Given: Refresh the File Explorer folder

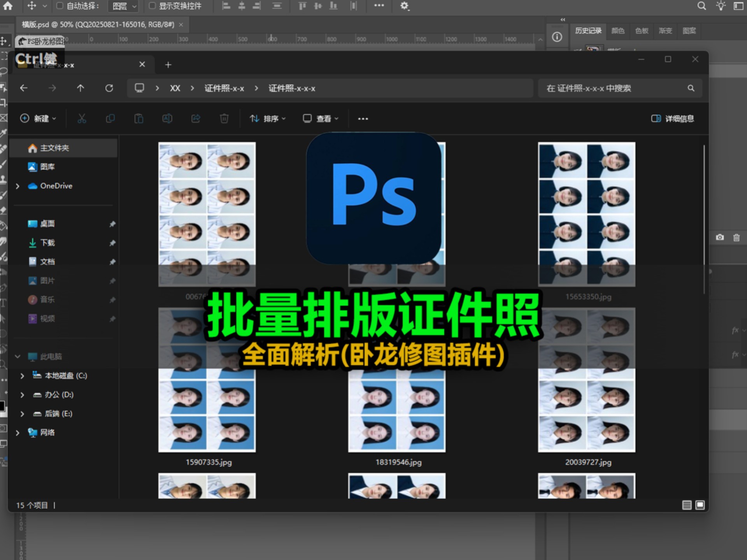Looking at the screenshot, I should [x=109, y=88].
